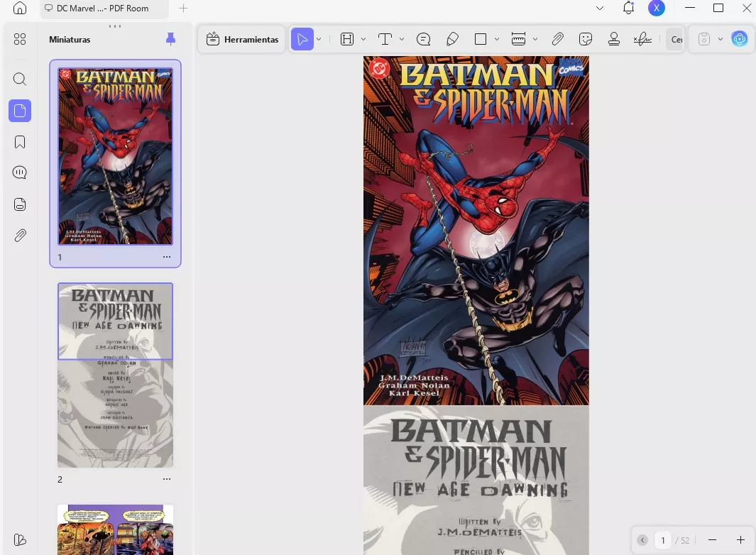Open the Search panel in left sidebar
Image resolution: width=756 pixels, height=555 pixels.
point(20,79)
